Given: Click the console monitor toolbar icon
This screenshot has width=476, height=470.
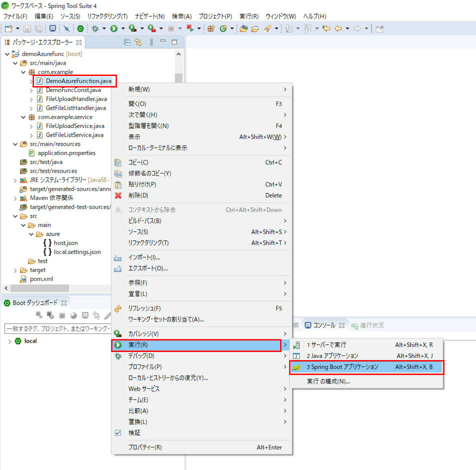Looking at the screenshot, I should click(x=53, y=28).
